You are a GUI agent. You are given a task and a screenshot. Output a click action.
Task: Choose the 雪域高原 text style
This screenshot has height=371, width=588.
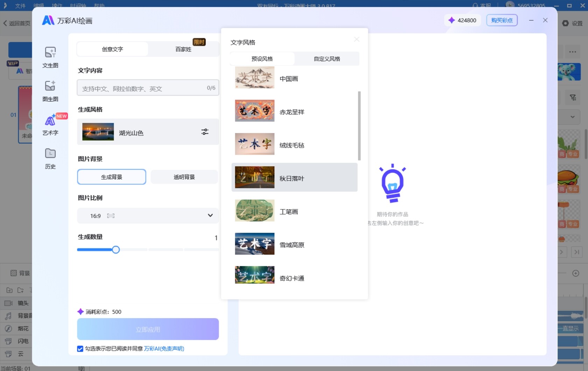point(294,244)
